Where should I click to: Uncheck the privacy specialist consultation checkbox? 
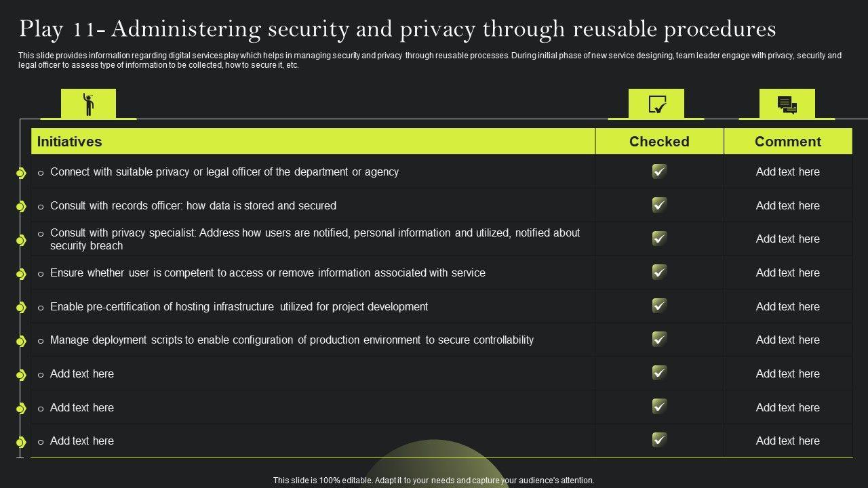pyautogui.click(x=659, y=239)
